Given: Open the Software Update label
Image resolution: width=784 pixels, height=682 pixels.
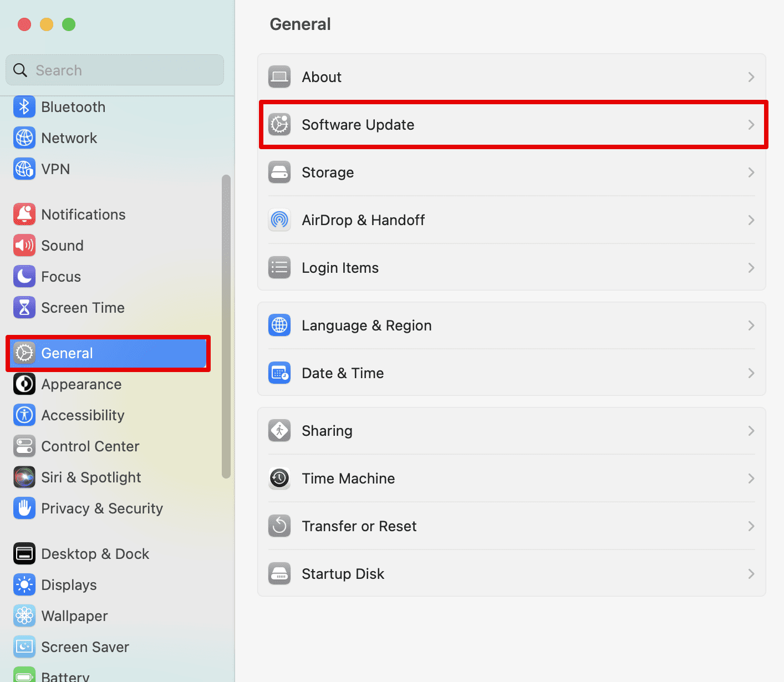Looking at the screenshot, I should 358,125.
